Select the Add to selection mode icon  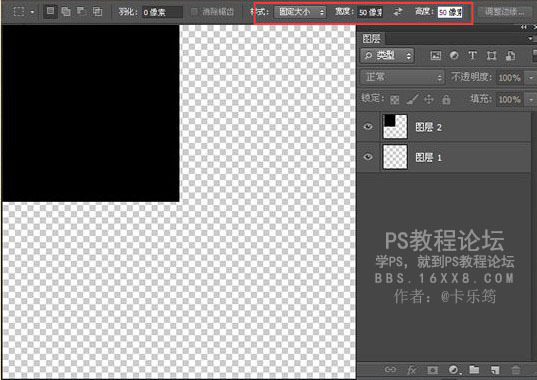tap(66, 12)
